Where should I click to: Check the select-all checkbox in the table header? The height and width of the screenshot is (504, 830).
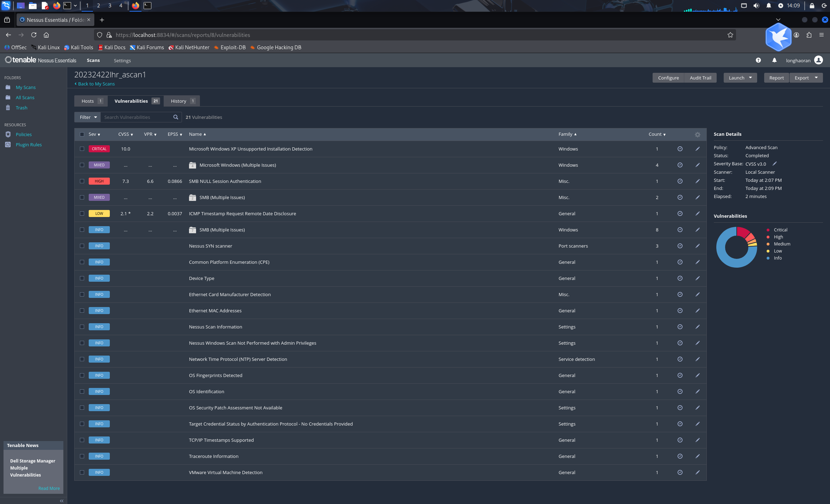pos(82,134)
